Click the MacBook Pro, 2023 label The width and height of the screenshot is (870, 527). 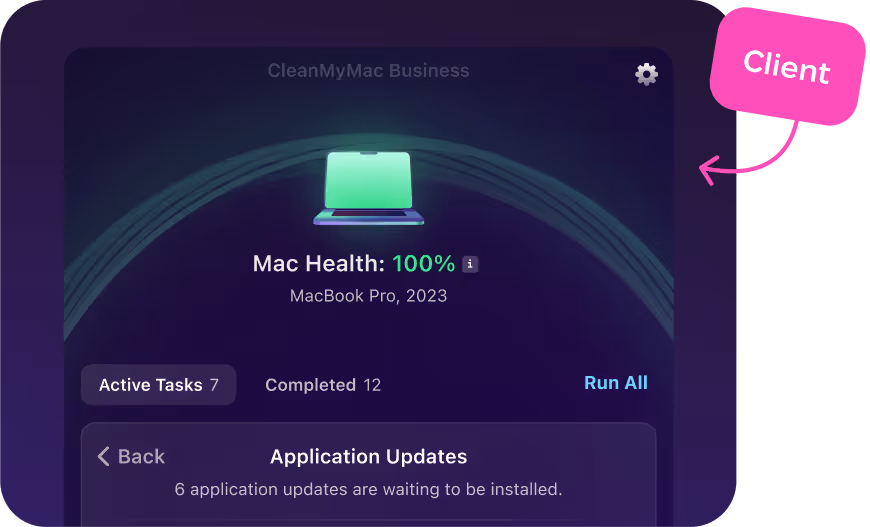[x=368, y=296]
